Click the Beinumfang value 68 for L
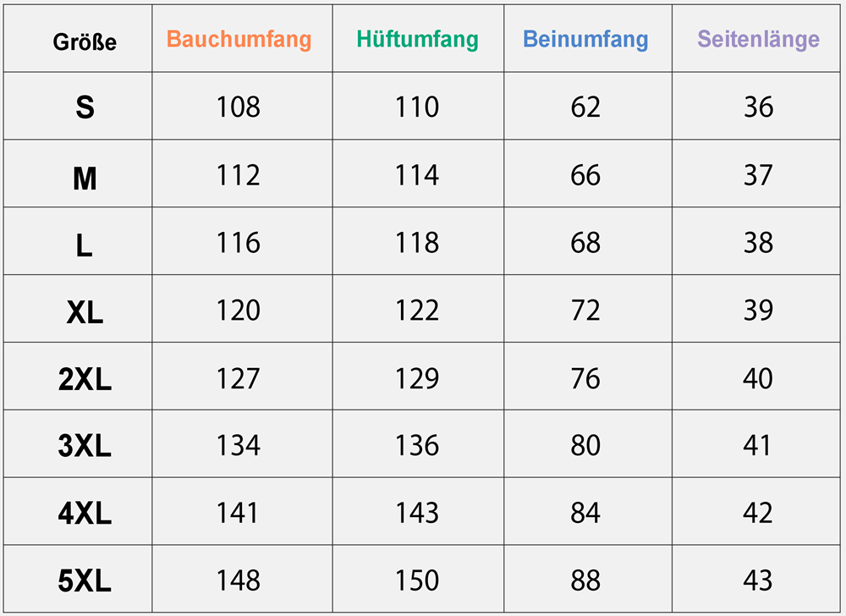Screen dimensions: 846x616 click(x=585, y=243)
